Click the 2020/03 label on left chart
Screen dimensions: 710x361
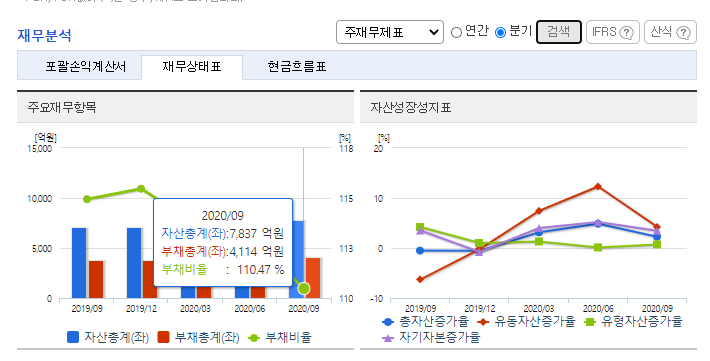[195, 309]
